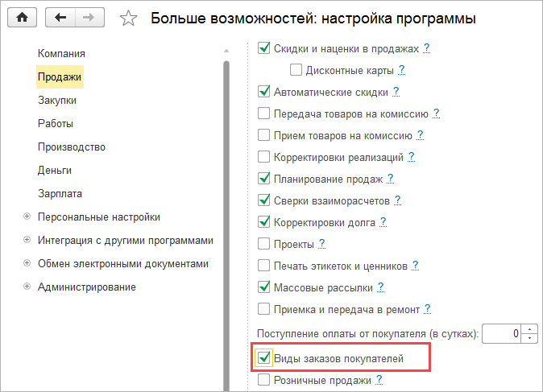
Task: Increase payment days with spinner up arrow
Action: pos(529,328)
